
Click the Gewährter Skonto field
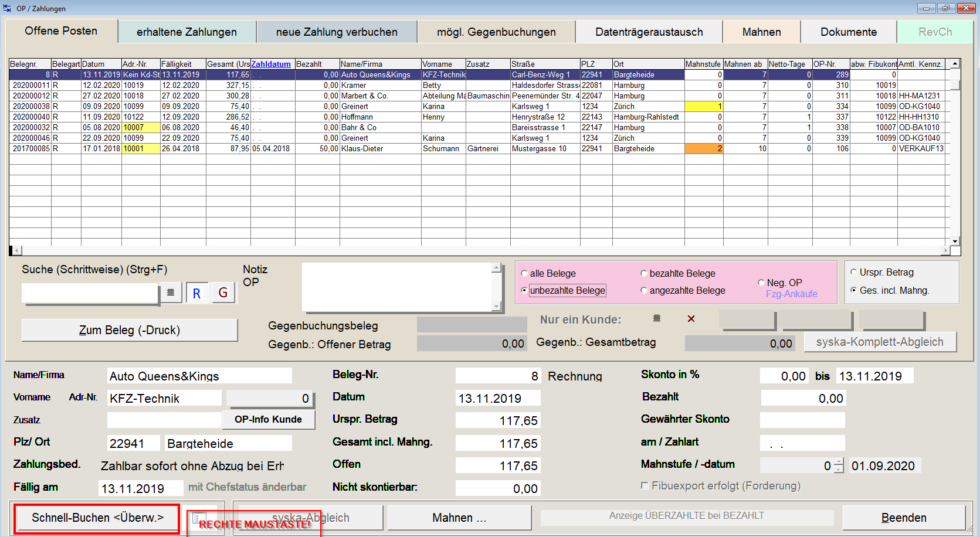coord(802,420)
